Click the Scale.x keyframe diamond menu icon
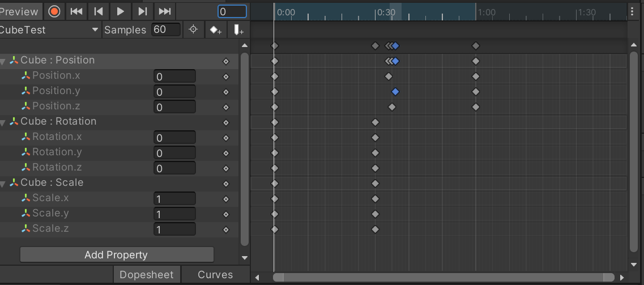The width and height of the screenshot is (644, 285). tap(225, 199)
